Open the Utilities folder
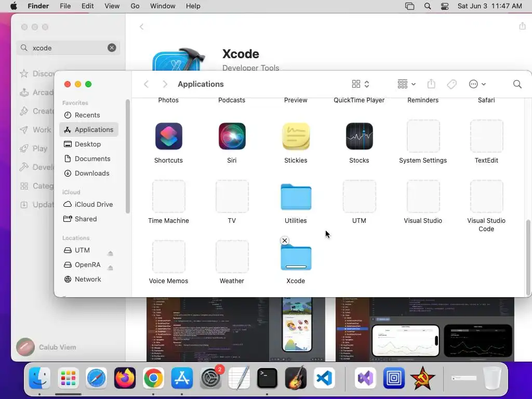The height and width of the screenshot is (399, 532). coord(296,197)
